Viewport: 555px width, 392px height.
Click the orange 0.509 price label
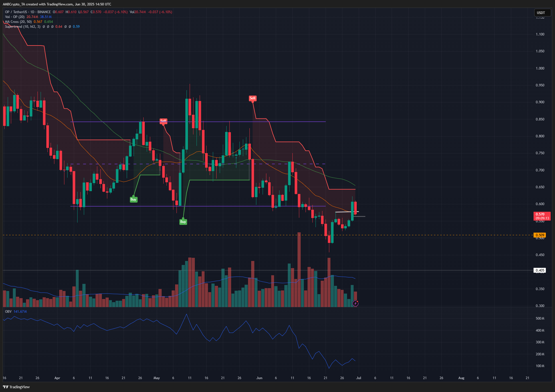click(x=540, y=235)
